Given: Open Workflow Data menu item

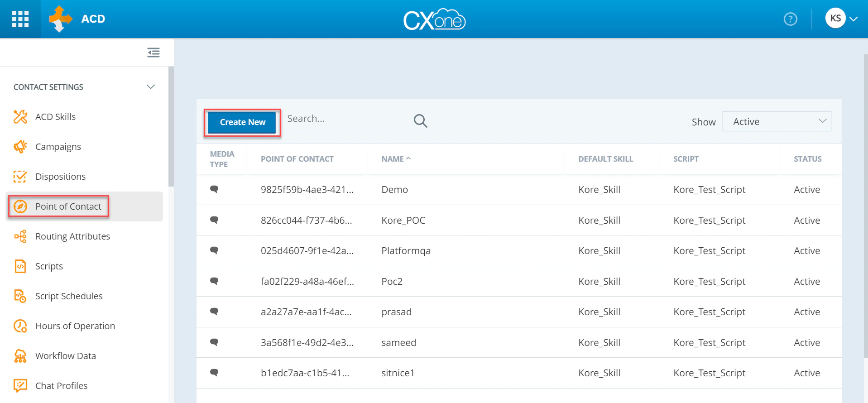Looking at the screenshot, I should [84, 356].
